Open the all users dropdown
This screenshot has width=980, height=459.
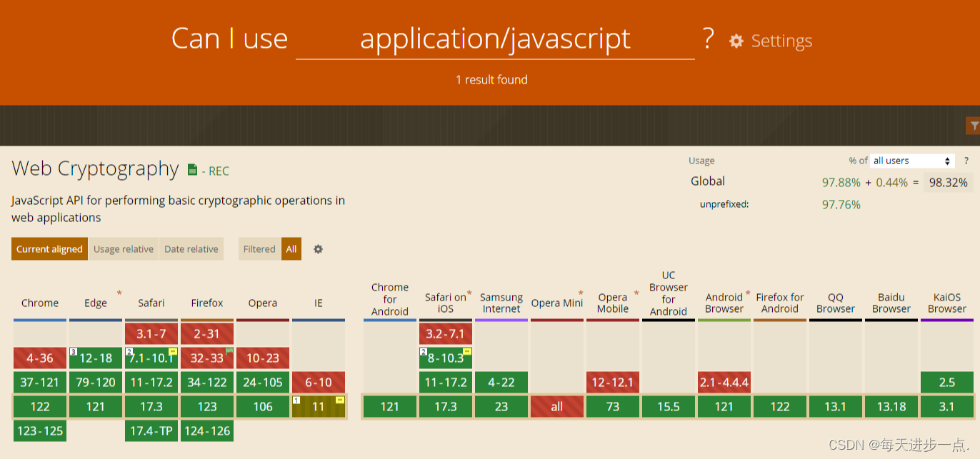click(x=912, y=161)
